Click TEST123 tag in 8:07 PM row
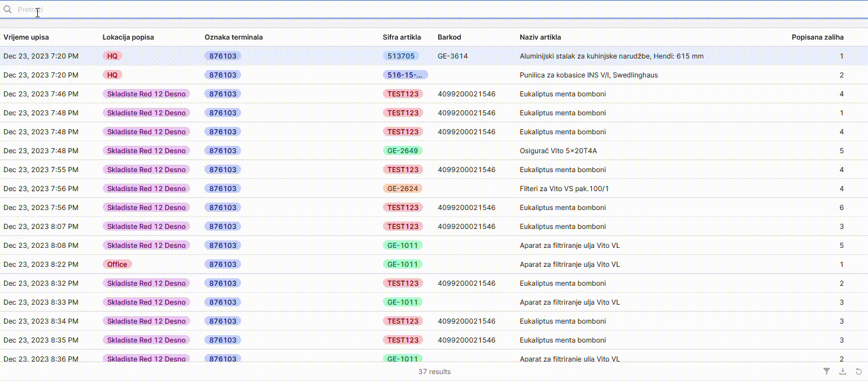Viewport: 868px width, 381px height. coord(403,227)
